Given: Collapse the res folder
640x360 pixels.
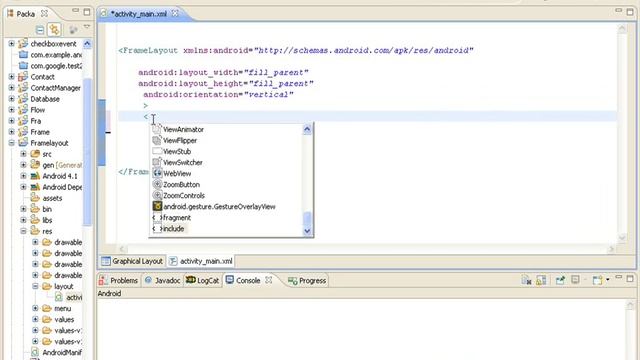Looking at the screenshot, I should [23, 231].
